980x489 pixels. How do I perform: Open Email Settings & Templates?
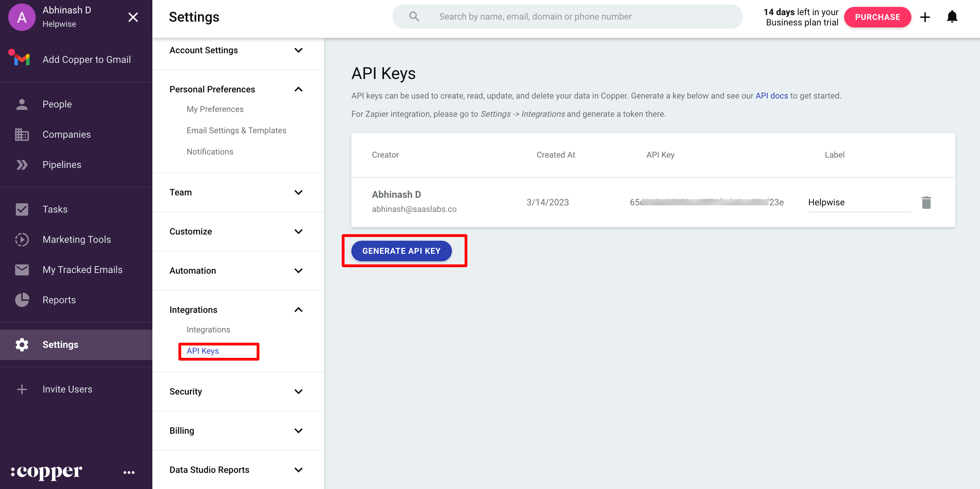click(236, 130)
